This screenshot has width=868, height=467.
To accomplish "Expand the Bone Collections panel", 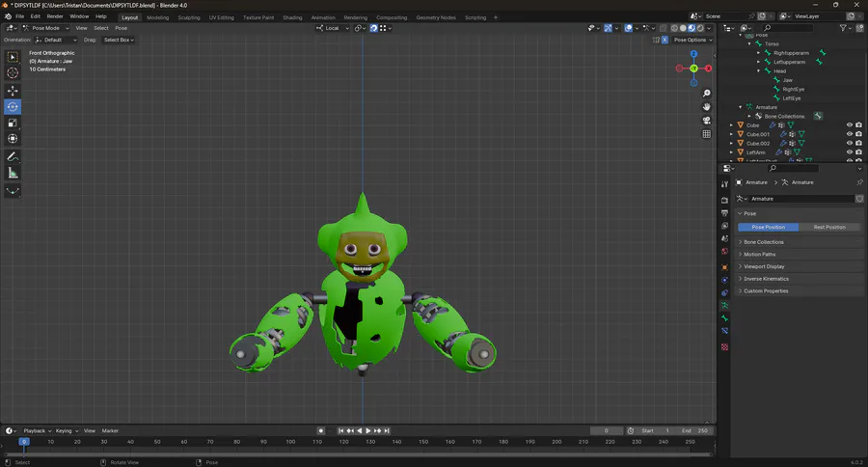I will [800, 242].
